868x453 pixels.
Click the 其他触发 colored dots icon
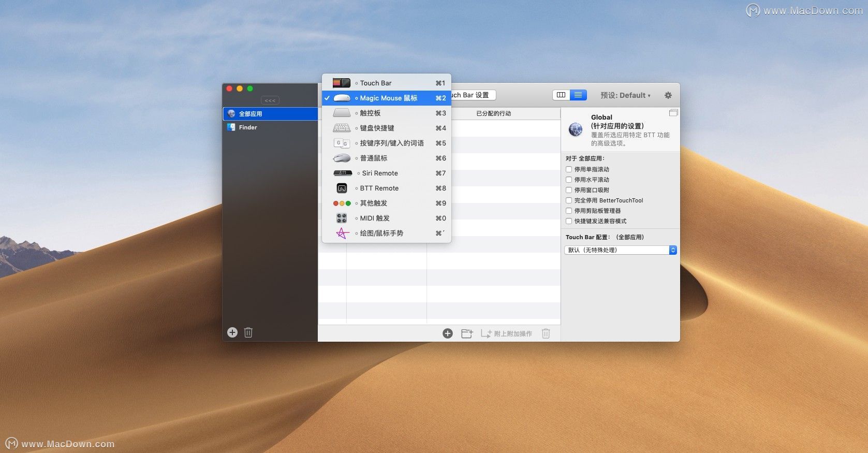coord(342,203)
